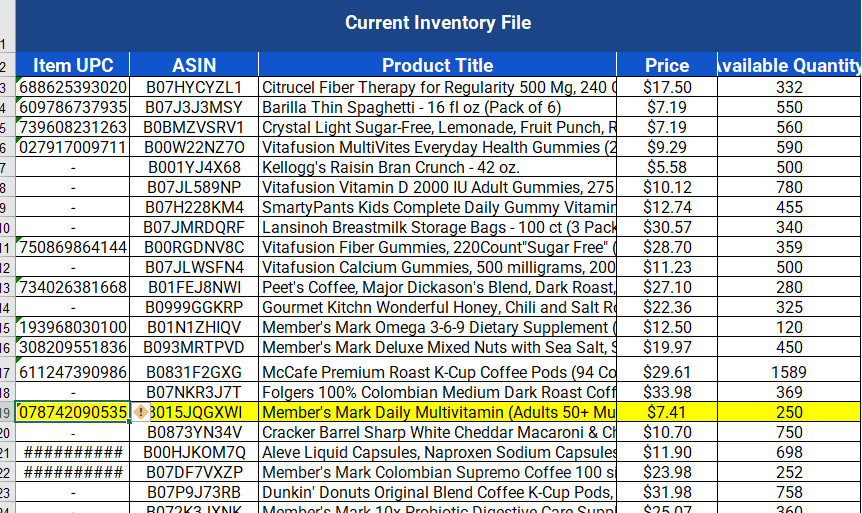Click ASIN cell B00HJKOM7Q
The height and width of the screenshot is (513, 862).
pyautogui.click(x=194, y=452)
